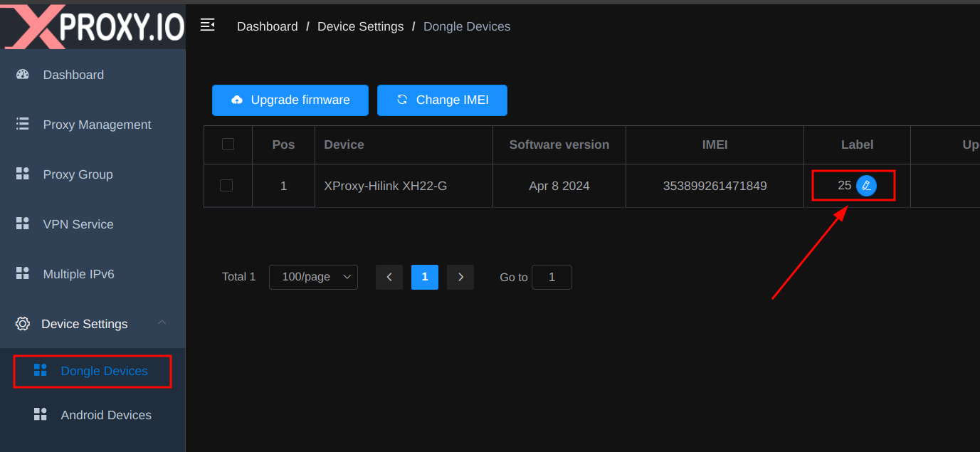Click the Proxy Management list icon
This screenshot has width=980, height=452.
coord(23,125)
